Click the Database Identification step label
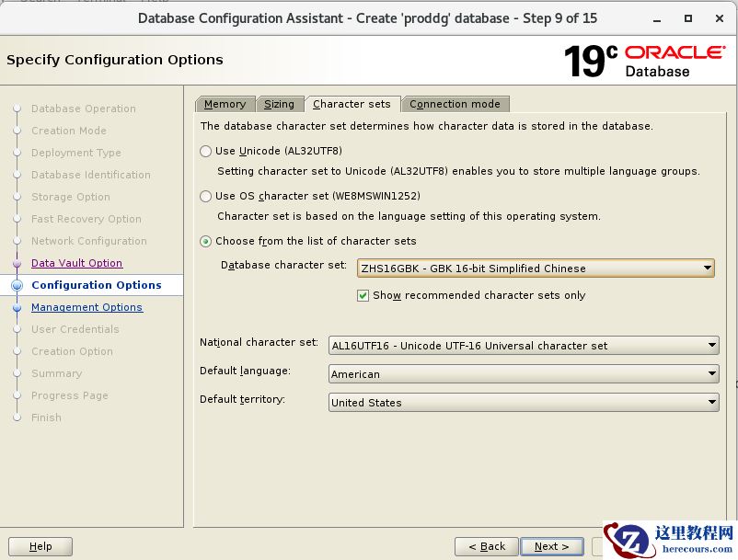This screenshot has height=560, width=738. [x=91, y=175]
